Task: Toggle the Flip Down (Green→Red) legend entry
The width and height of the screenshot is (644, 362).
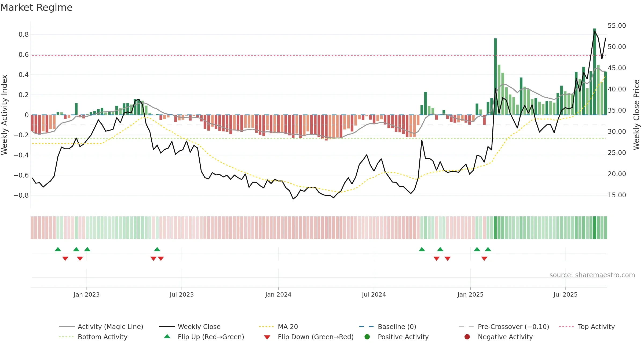Action: 309,337
